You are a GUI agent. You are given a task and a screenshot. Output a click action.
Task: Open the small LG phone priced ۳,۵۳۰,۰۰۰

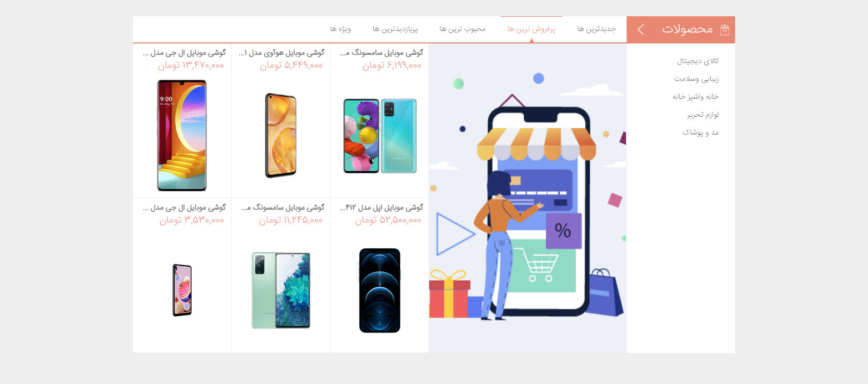(182, 290)
